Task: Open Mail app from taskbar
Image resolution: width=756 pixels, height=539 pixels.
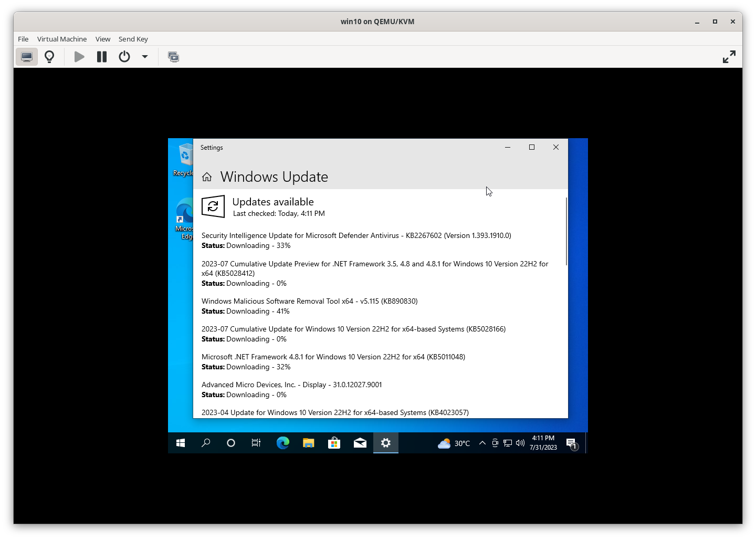Action: 360,443
